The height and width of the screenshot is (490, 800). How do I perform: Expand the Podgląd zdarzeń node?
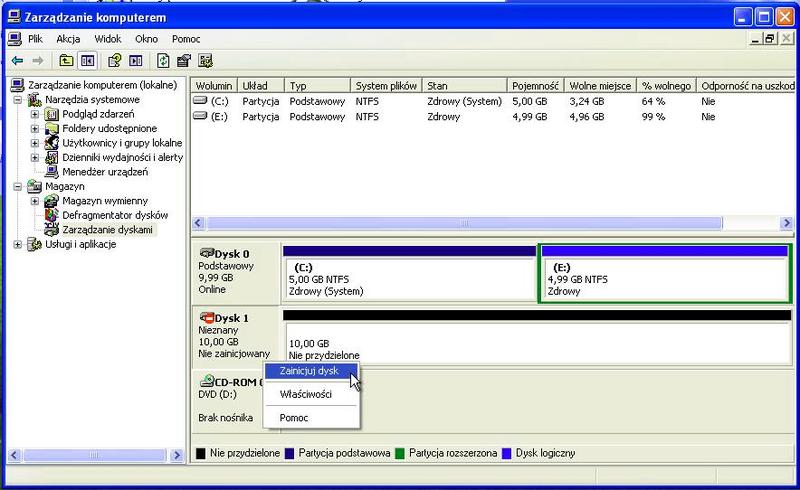pyautogui.click(x=35, y=114)
